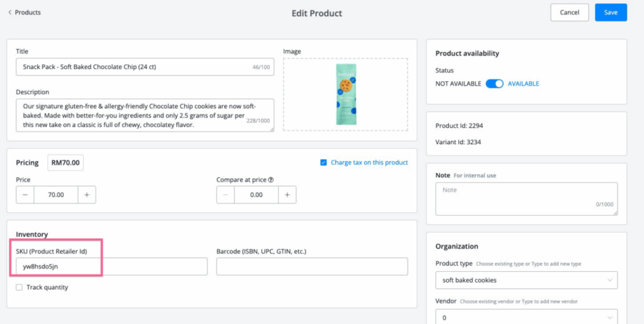The height and width of the screenshot is (324, 644).
Task: Decrease Compare at price with minus button
Action: [225, 195]
